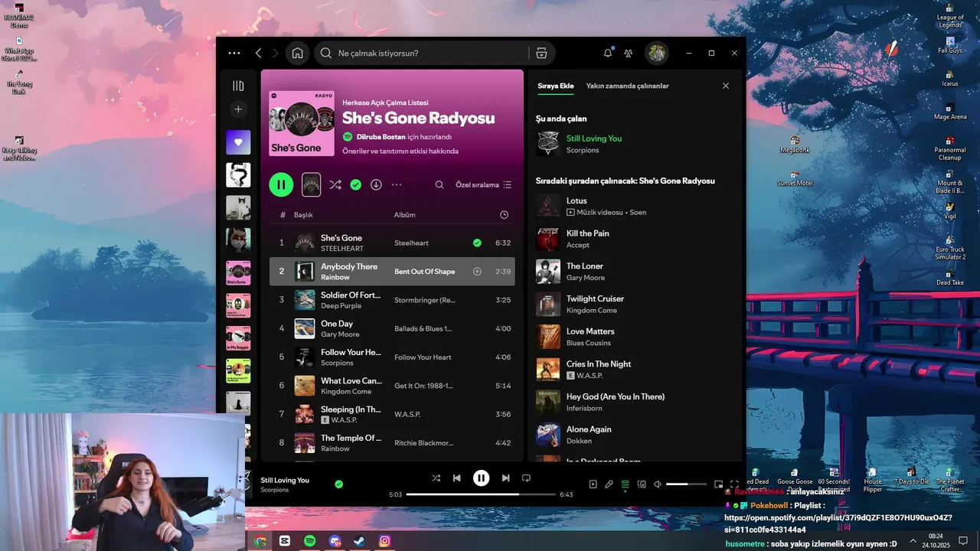980x551 pixels.
Task: Open the mini player
Action: (718, 484)
